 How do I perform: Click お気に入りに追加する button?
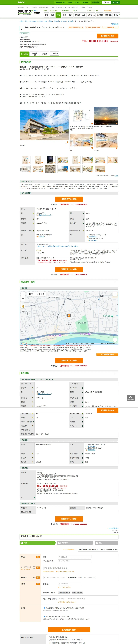[93, 27]
